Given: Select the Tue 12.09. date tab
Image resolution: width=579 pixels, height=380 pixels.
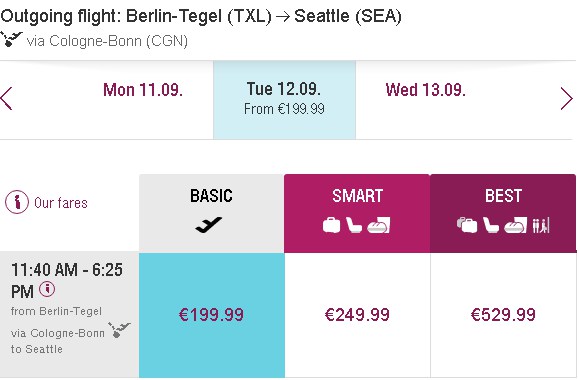Looking at the screenshot, I should point(284,100).
